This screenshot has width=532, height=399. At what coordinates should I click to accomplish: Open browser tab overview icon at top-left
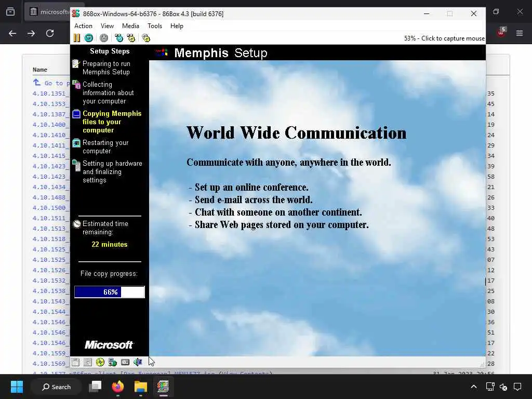[x=10, y=12]
